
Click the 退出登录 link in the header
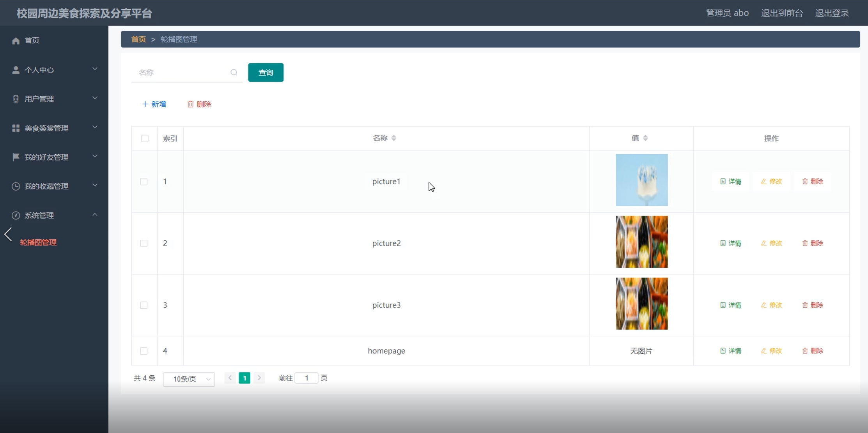pos(831,13)
